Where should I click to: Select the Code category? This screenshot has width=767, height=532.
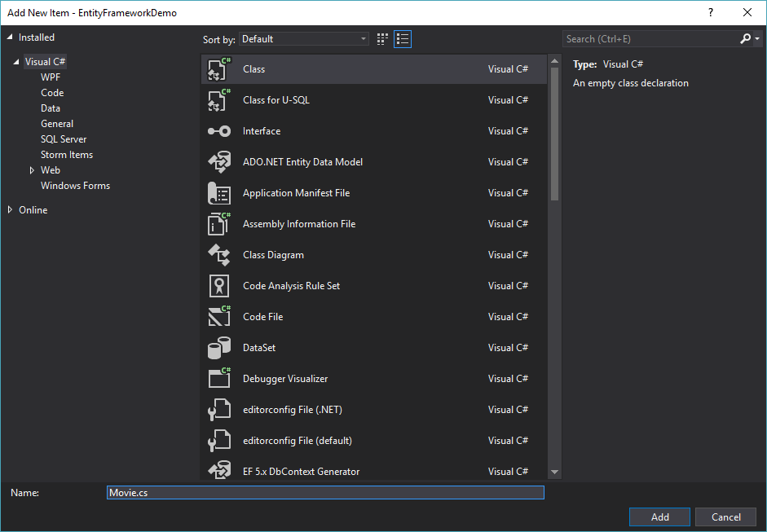click(52, 93)
